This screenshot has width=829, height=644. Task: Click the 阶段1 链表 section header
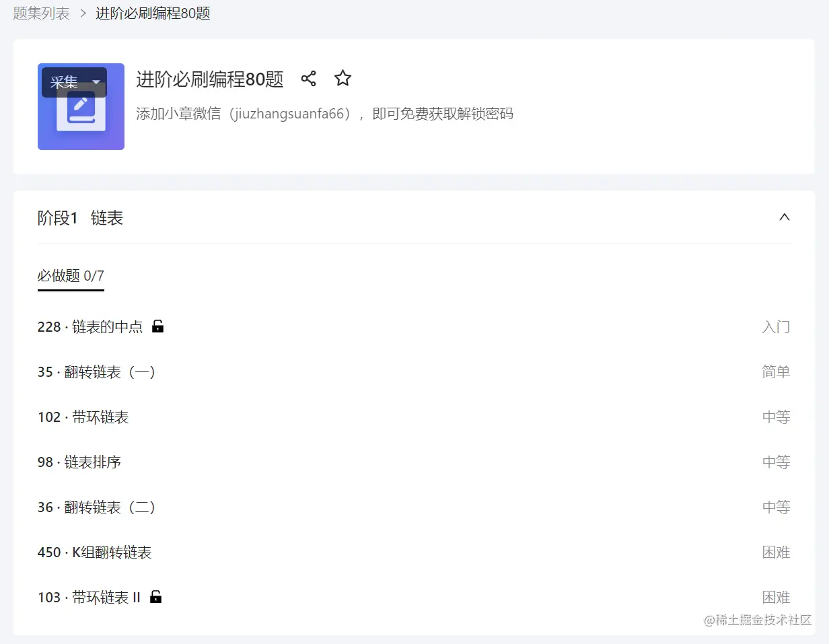coord(80,218)
